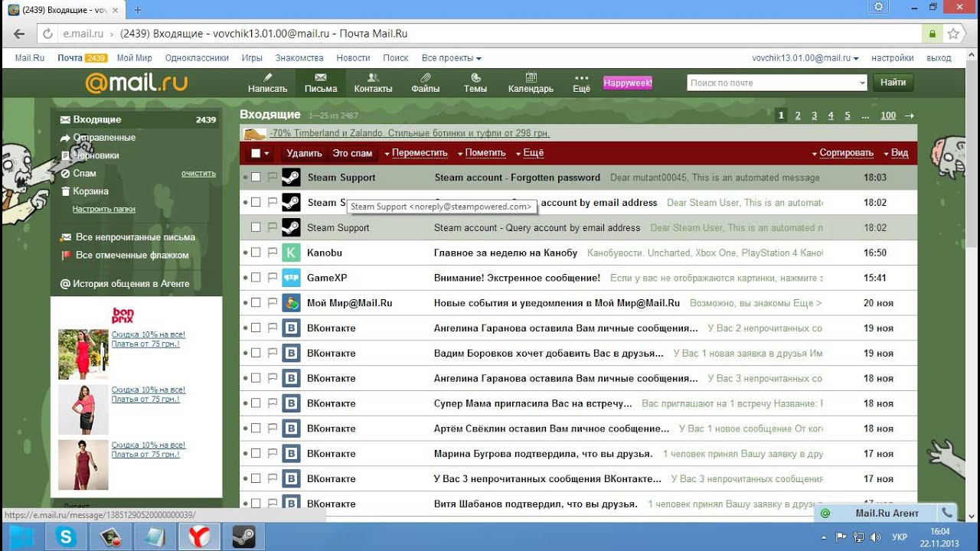Click the GameXP sender avatar icon
Viewport: 980px width, 551px height.
(x=291, y=278)
